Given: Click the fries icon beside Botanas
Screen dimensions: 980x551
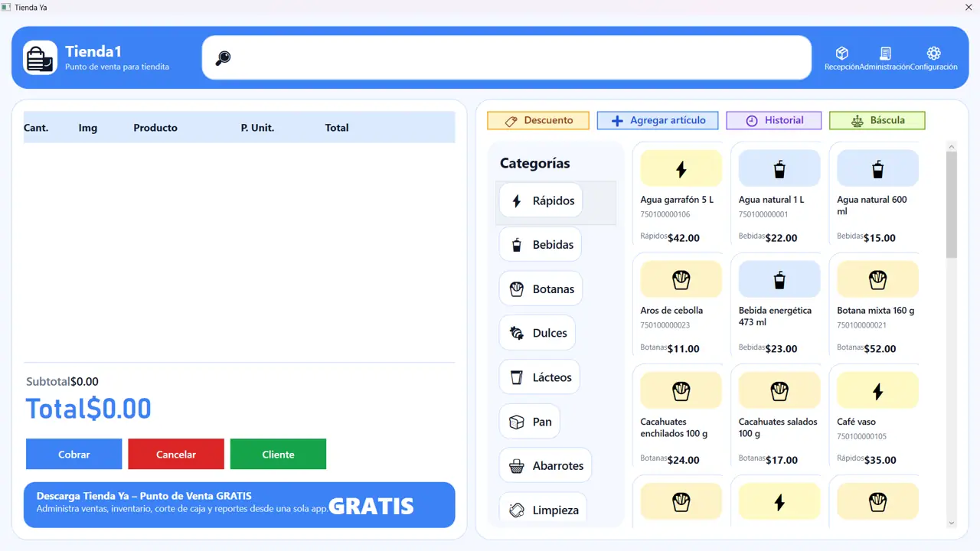Looking at the screenshot, I should 517,289.
